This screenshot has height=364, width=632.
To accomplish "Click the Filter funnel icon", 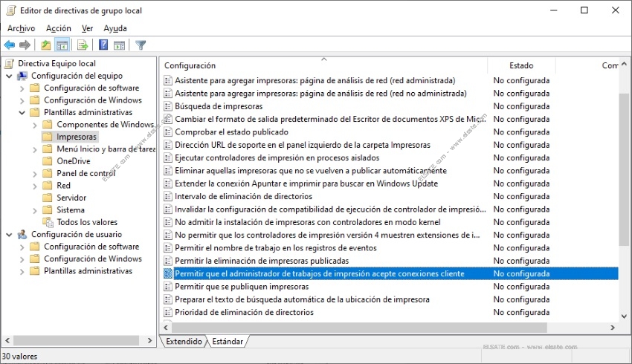I will tap(141, 45).
